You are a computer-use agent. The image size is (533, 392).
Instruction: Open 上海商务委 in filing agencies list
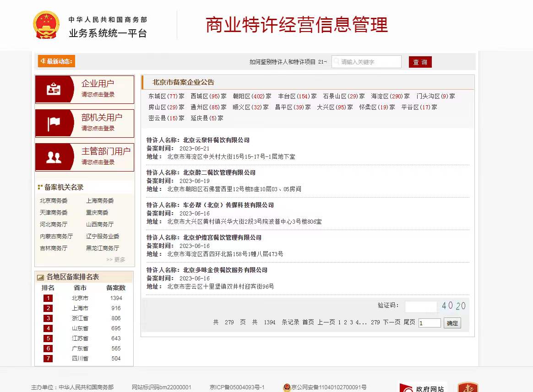pyautogui.click(x=100, y=201)
